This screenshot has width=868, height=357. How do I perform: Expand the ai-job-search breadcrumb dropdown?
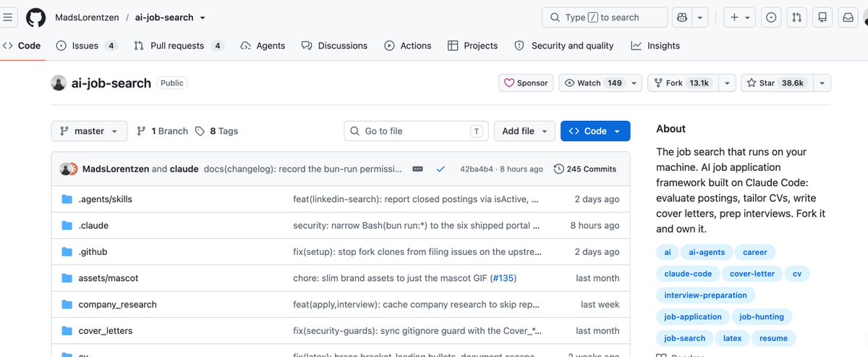[203, 17]
